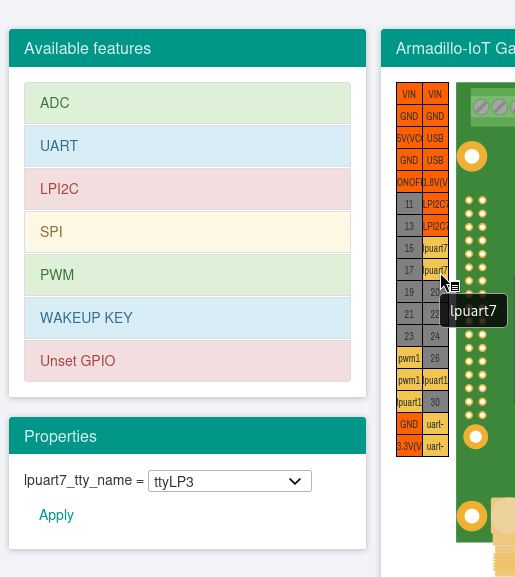This screenshot has width=515, height=577.
Task: Click pin 24 in the header table
Action: pyautogui.click(x=435, y=336)
